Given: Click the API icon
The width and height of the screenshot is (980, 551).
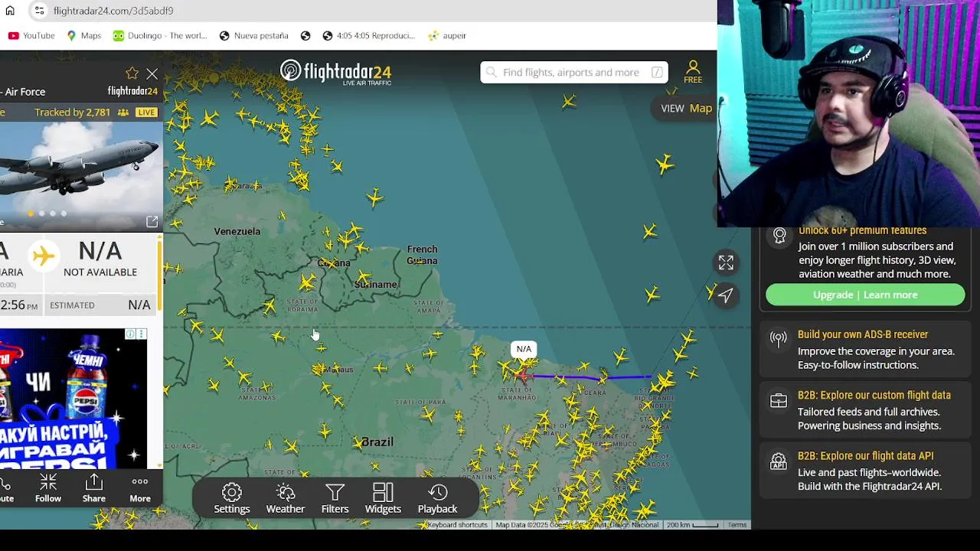Looking at the screenshot, I should (779, 461).
